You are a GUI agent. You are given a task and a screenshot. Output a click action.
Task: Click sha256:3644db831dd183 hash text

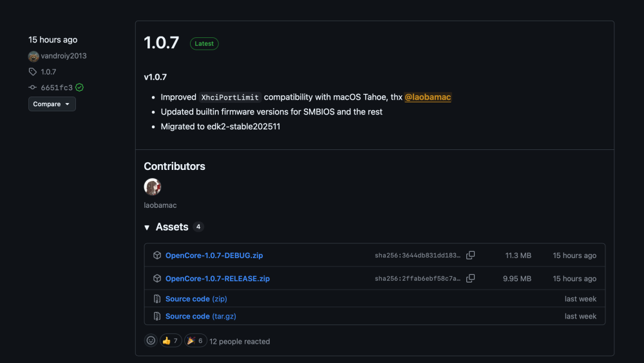click(417, 256)
